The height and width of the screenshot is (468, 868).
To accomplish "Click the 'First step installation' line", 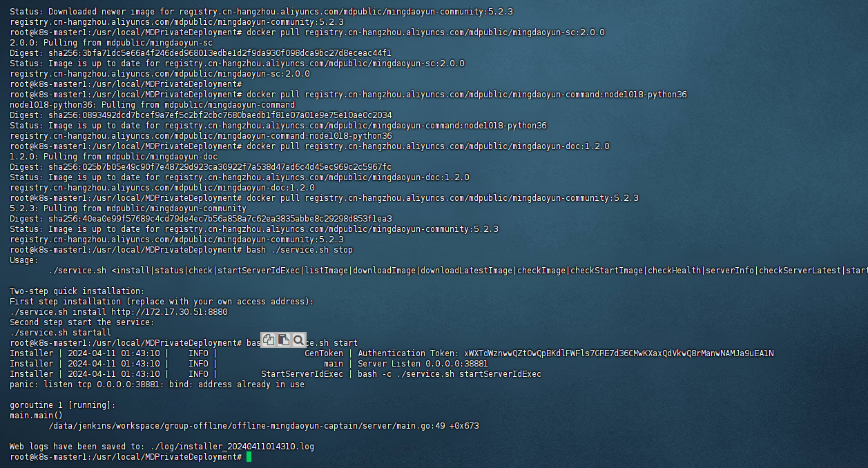I will click(x=162, y=302).
